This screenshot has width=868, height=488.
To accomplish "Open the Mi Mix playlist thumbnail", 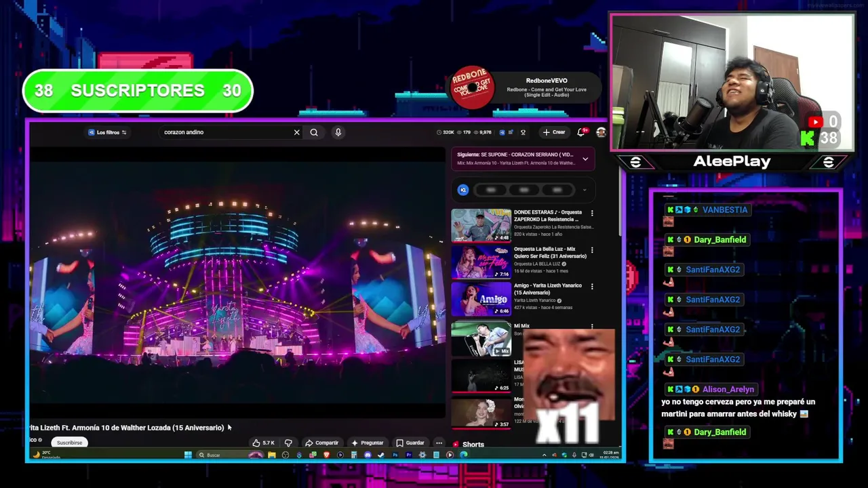I will [481, 339].
